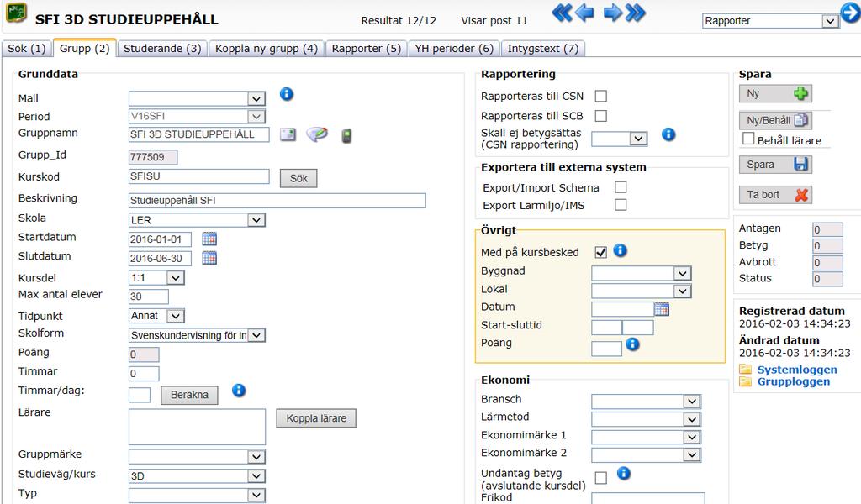861x504 pixels.
Task: Open the Skolform dropdown
Action: coord(197,335)
